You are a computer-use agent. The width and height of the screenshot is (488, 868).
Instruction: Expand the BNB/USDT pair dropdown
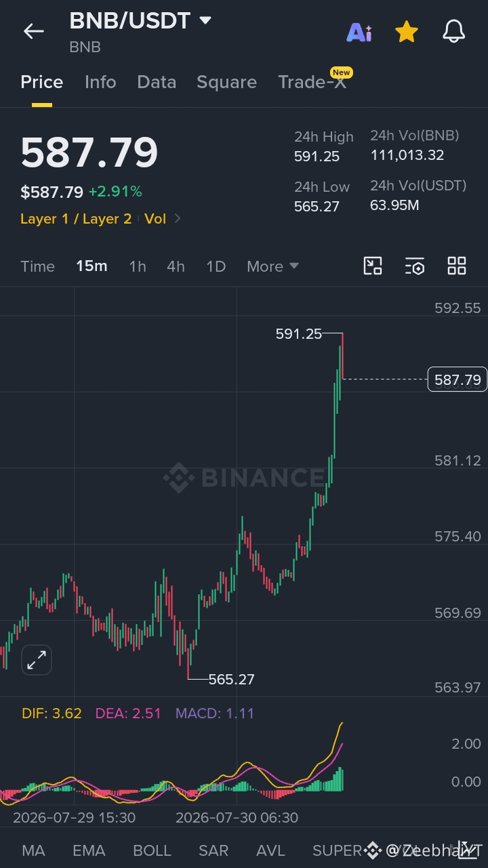click(205, 21)
